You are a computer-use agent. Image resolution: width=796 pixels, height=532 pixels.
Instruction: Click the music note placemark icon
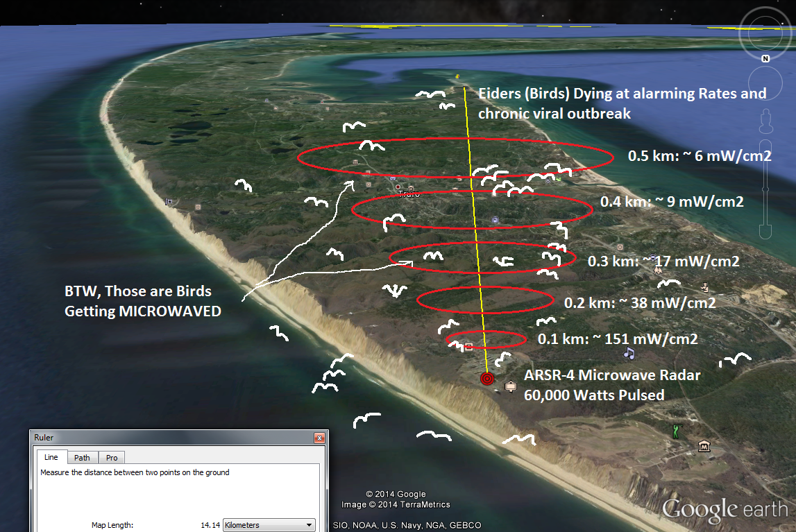point(629,354)
